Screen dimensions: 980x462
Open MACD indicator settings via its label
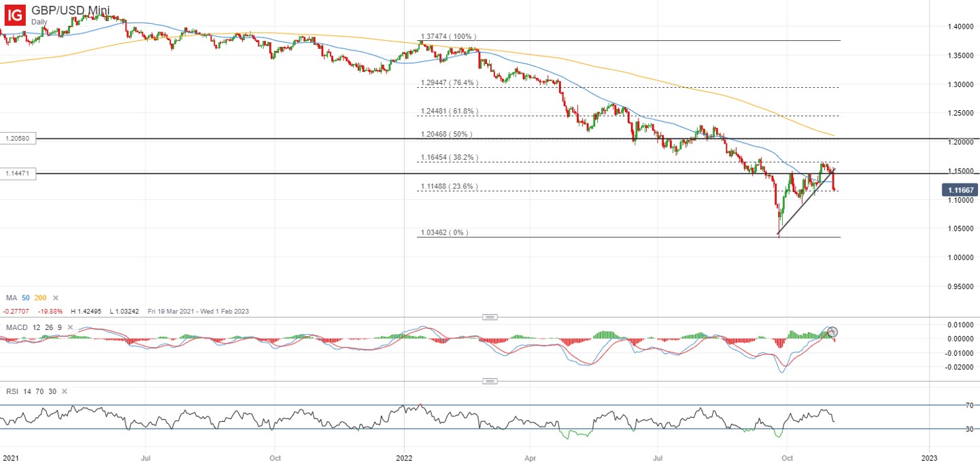tap(16, 328)
